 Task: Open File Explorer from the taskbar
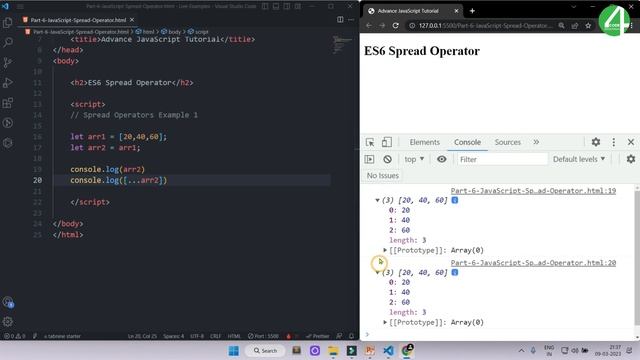(333, 351)
